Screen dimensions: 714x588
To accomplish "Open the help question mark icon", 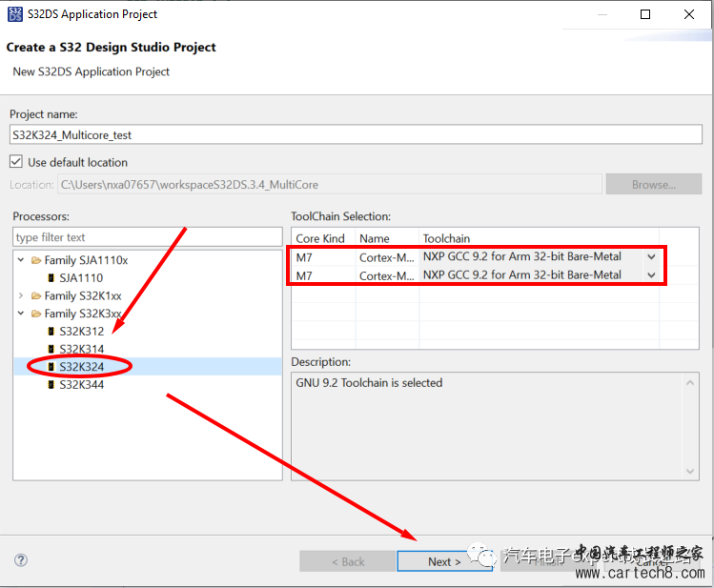I will [x=21, y=560].
